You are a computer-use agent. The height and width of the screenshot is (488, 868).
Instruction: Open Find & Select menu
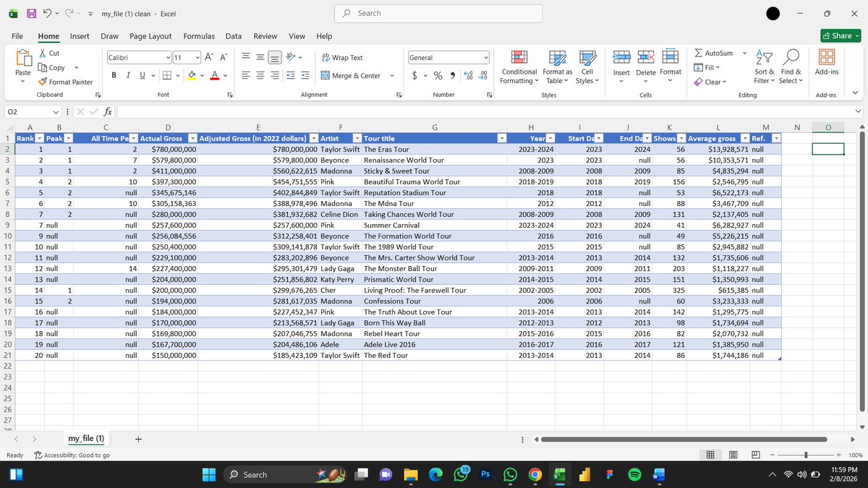click(x=791, y=67)
